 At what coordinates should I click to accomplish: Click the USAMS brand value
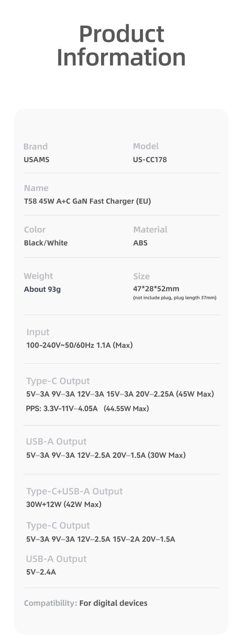[37, 160]
